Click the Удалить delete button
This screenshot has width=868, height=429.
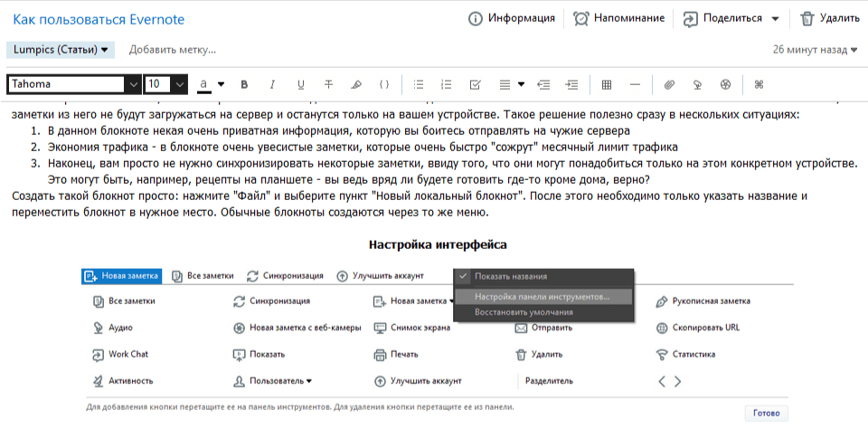(829, 18)
